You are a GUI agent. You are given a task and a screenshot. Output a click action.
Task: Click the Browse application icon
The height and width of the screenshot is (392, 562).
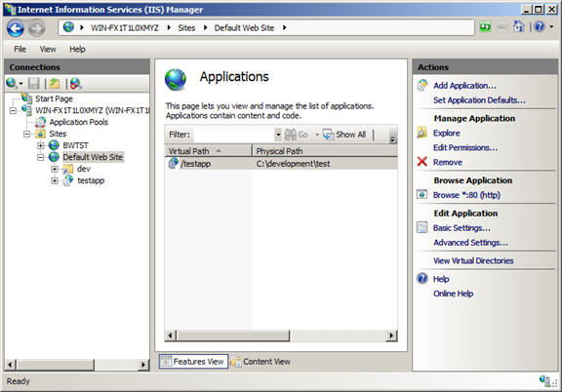(421, 194)
